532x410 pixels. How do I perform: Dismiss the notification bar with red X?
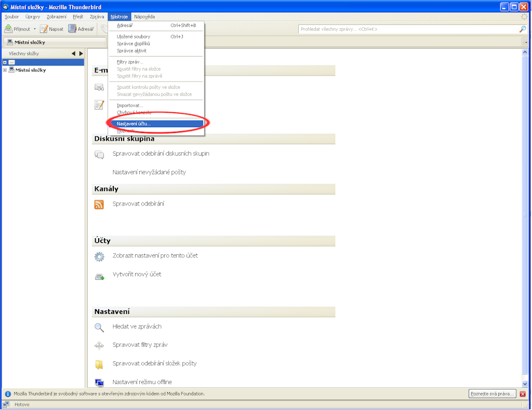(x=523, y=394)
